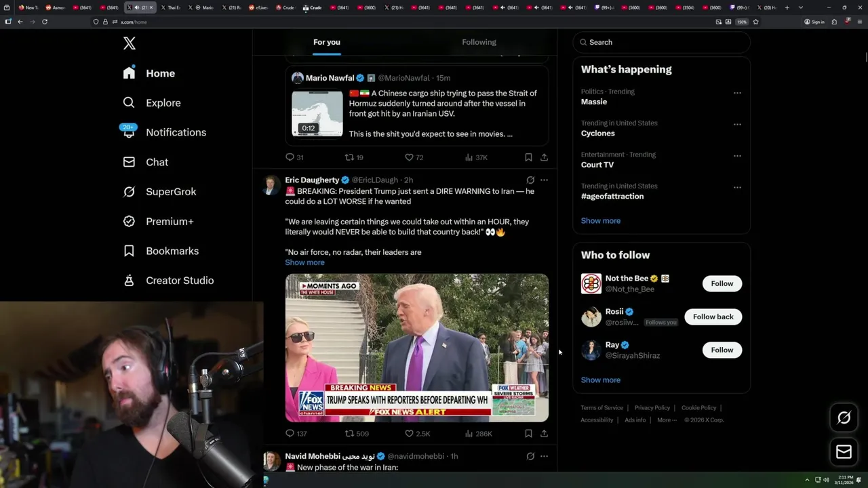This screenshot has width=868, height=488.
Task: Play Mario Nawfal's 0:12 video thumbnail
Action: (x=317, y=113)
